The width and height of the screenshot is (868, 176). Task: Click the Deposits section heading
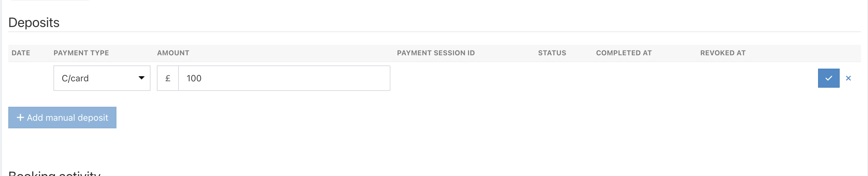34,23
